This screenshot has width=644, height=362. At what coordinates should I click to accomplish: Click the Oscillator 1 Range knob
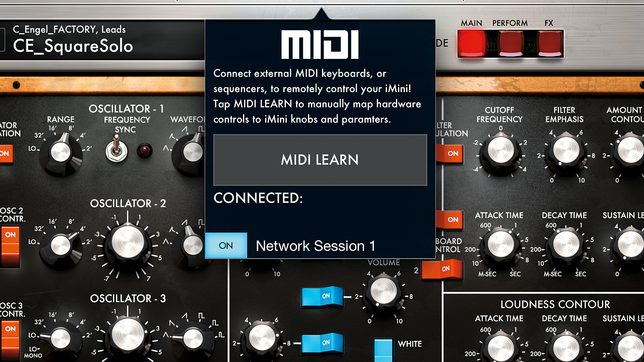pos(61,153)
